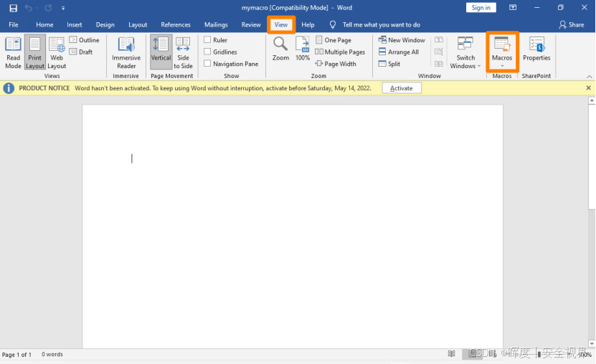596x364 pixels.
Task: Open a New Window
Action: pyautogui.click(x=402, y=40)
